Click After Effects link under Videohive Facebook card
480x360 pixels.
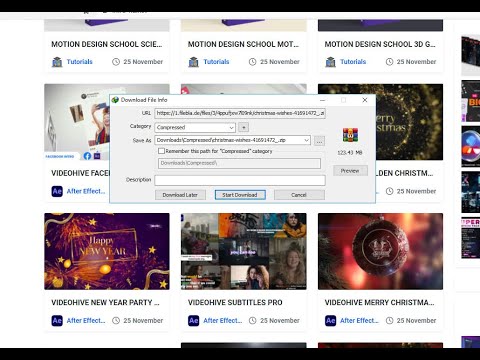(x=86, y=191)
